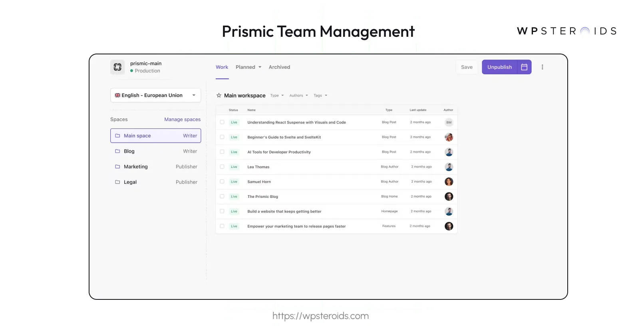The height and width of the screenshot is (327, 644).
Task: Open the schedule calendar icon next to Unpublish
Action: click(524, 67)
